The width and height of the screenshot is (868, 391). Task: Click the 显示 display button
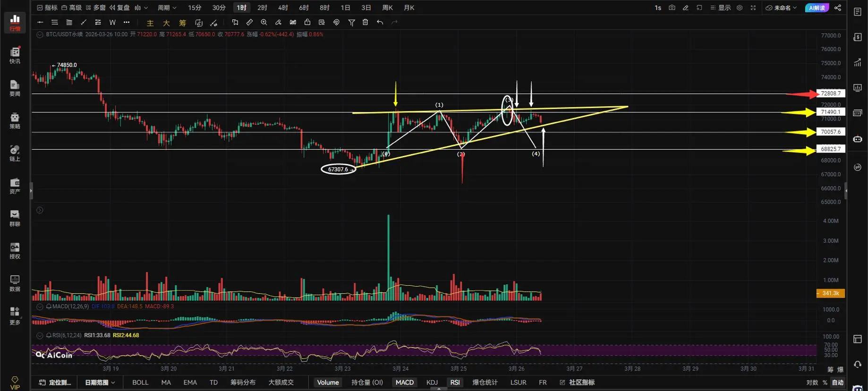[x=721, y=8]
